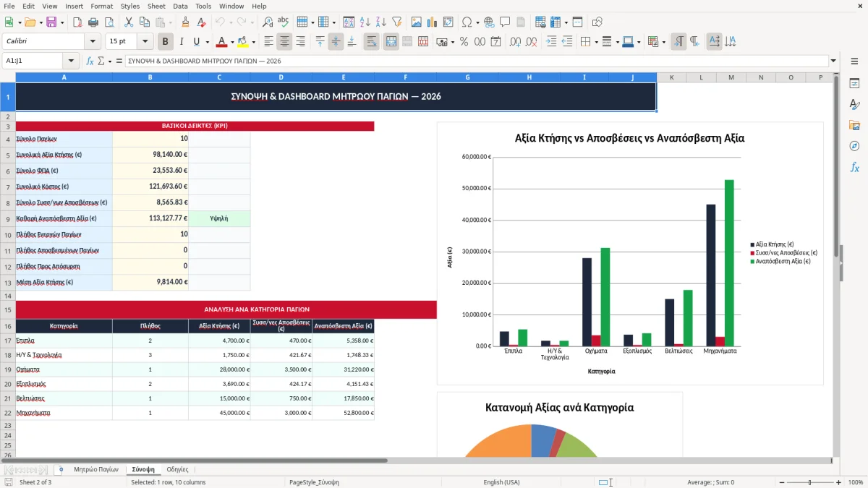Switch to the Οδηγίες sheet tab
The image size is (868, 488).
(177, 469)
